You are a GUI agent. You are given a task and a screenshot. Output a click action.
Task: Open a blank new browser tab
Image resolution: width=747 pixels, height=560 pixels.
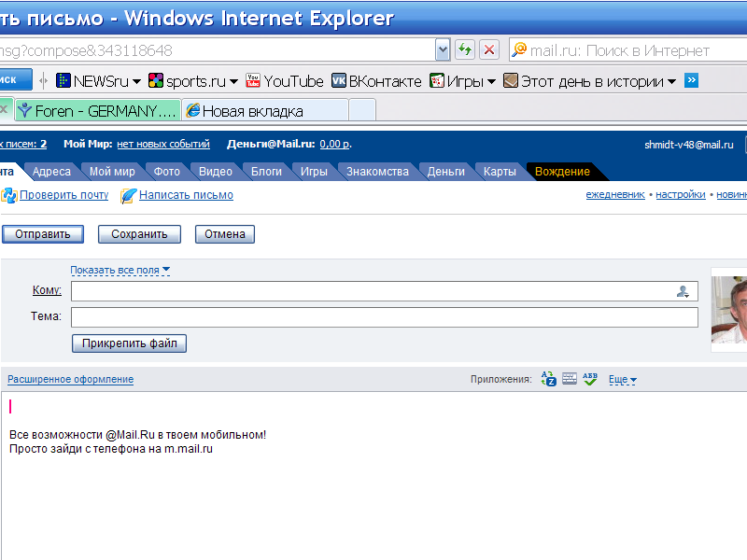tap(362, 110)
